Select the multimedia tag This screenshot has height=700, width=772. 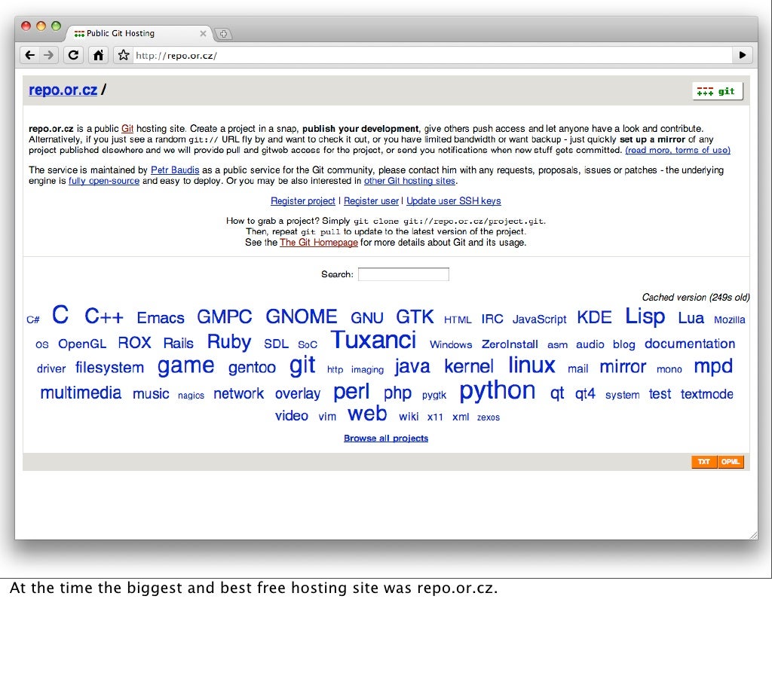point(81,393)
